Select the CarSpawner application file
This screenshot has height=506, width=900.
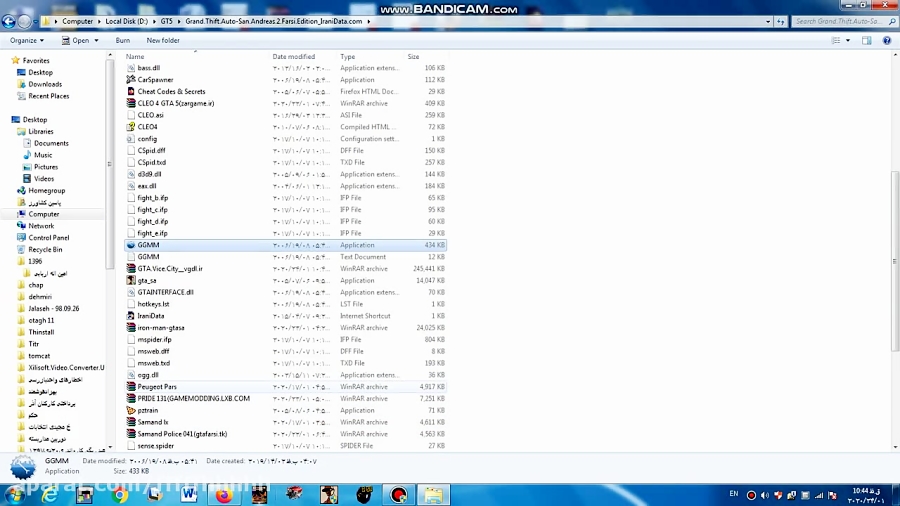pyautogui.click(x=155, y=80)
